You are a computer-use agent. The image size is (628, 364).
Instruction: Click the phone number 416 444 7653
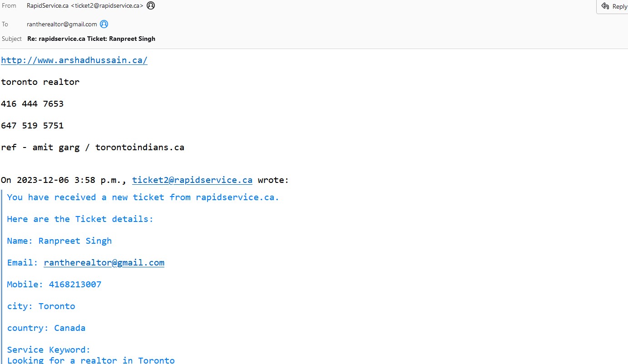[32, 104]
